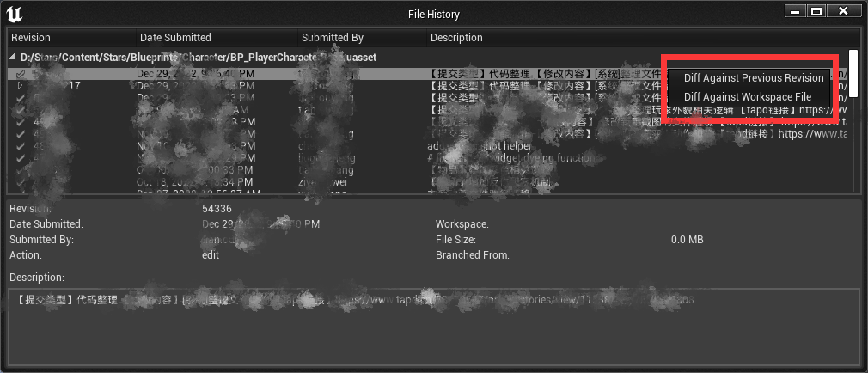Click the check mark on the 'widget dyeing function' row
The image size is (868, 373).
pos(21,159)
